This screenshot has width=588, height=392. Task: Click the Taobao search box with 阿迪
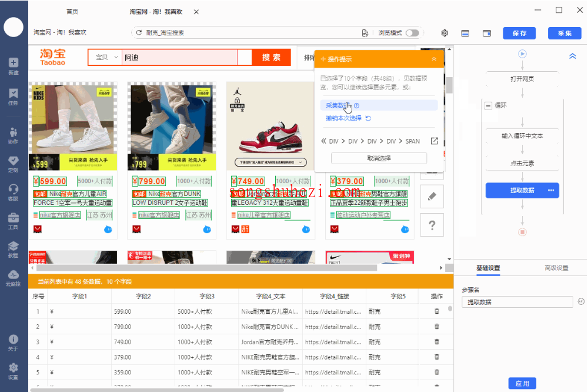(179, 58)
